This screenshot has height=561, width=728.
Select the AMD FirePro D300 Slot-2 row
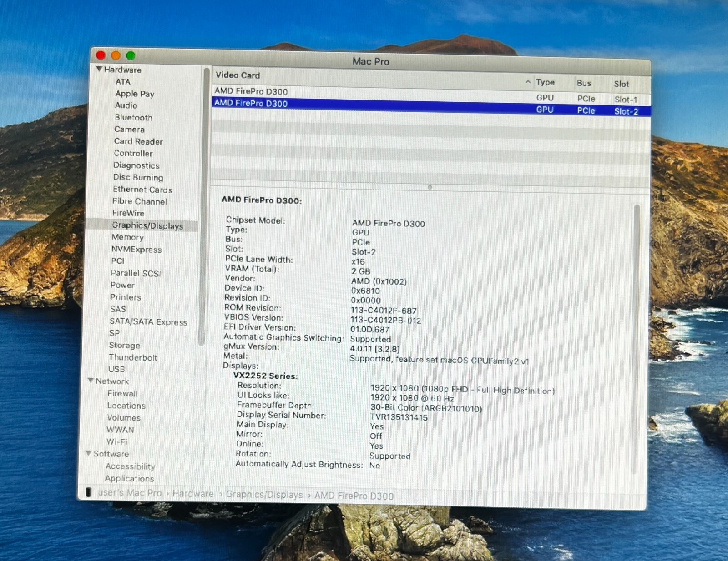point(431,107)
